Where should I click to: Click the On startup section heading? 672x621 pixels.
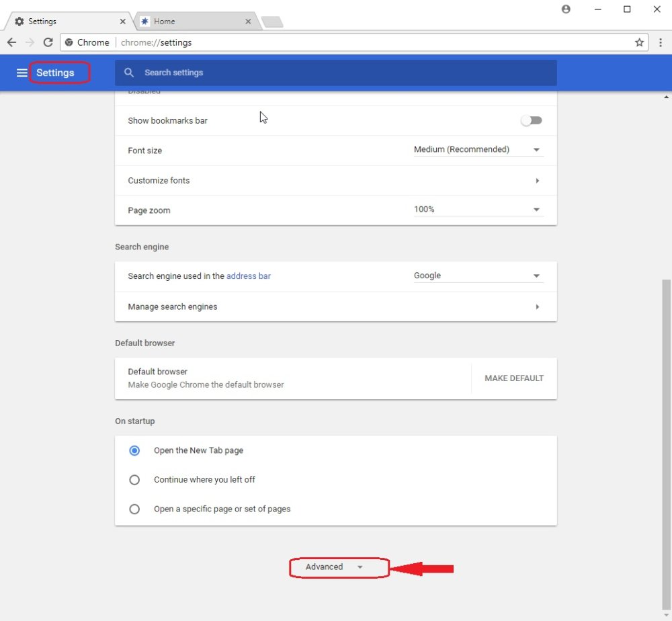pos(134,421)
